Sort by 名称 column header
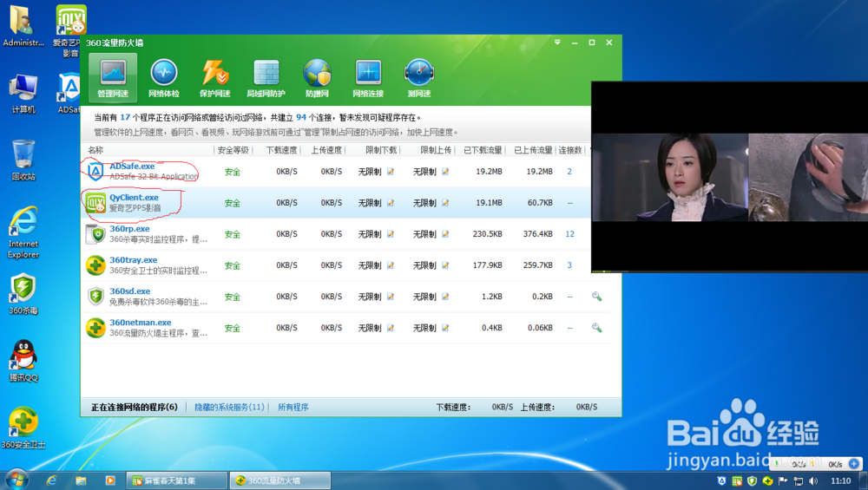 click(95, 150)
